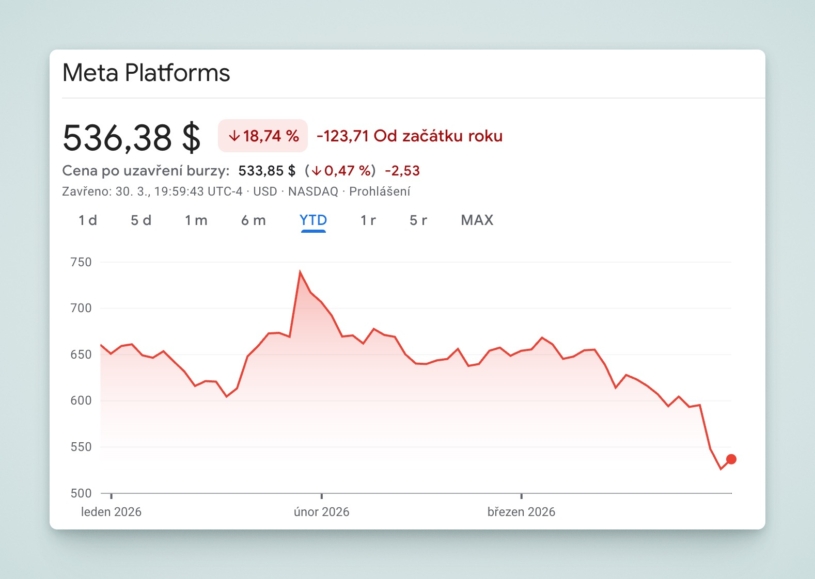
Task: Select the 5 d chart view
Action: [141, 220]
